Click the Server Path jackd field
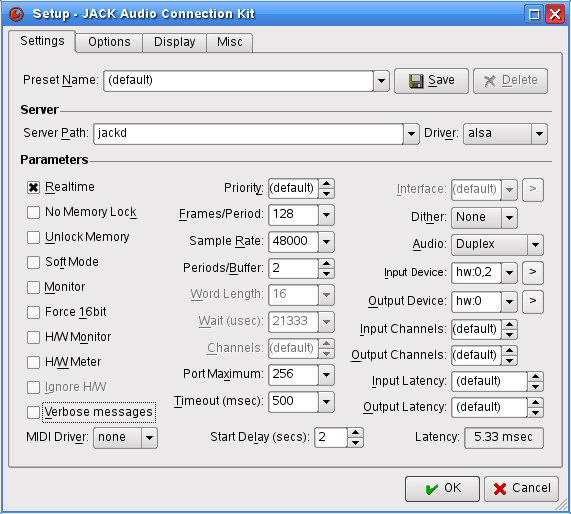This screenshot has width=571, height=514. point(248,134)
